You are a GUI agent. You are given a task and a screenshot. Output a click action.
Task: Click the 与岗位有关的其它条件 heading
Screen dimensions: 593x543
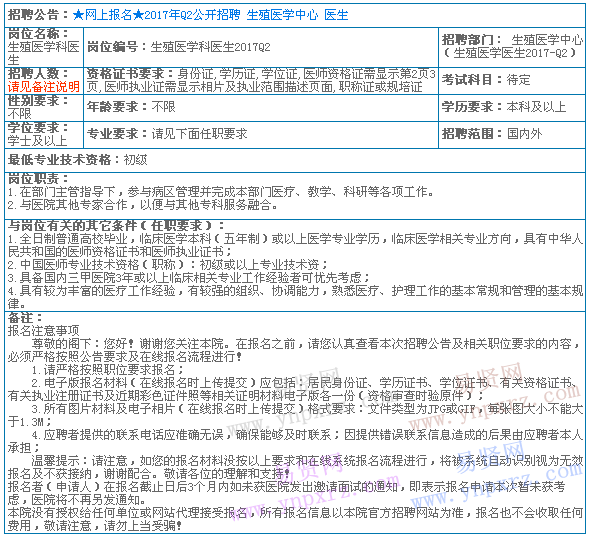tap(116, 225)
